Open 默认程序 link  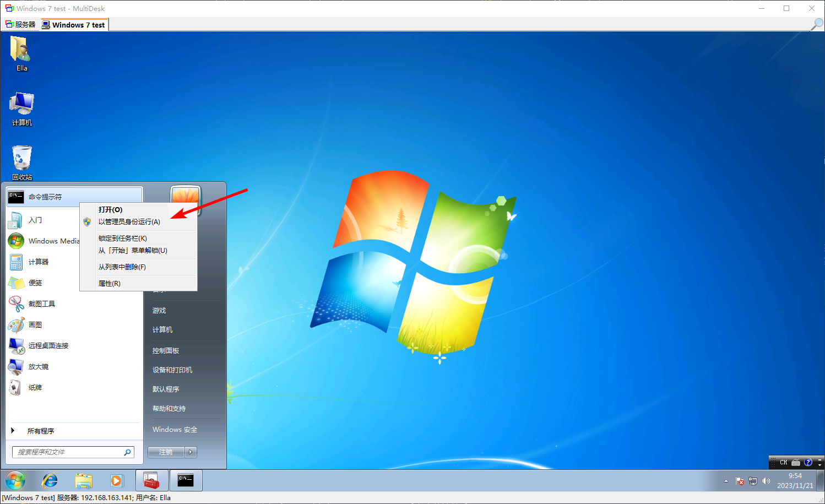184,389
